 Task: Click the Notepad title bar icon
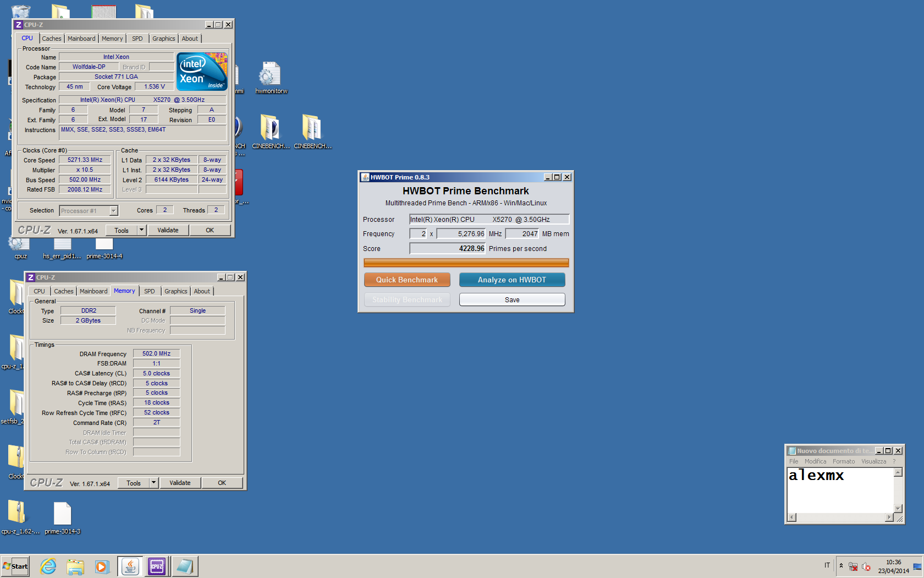(x=792, y=451)
